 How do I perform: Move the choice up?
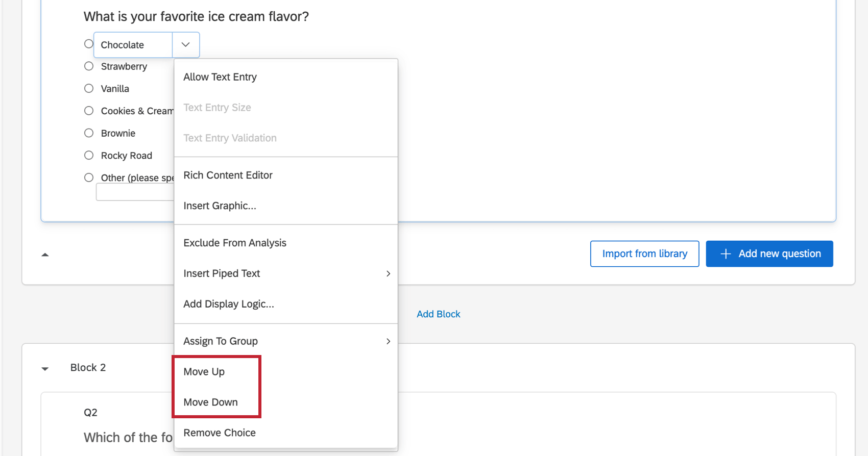pos(204,372)
